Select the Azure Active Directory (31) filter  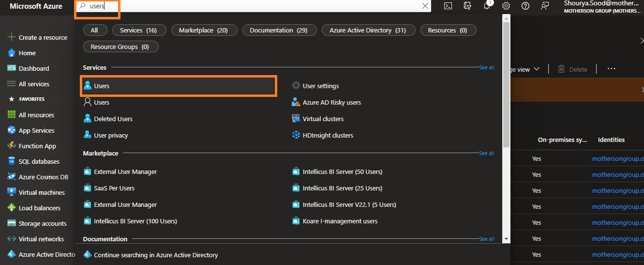(368, 30)
